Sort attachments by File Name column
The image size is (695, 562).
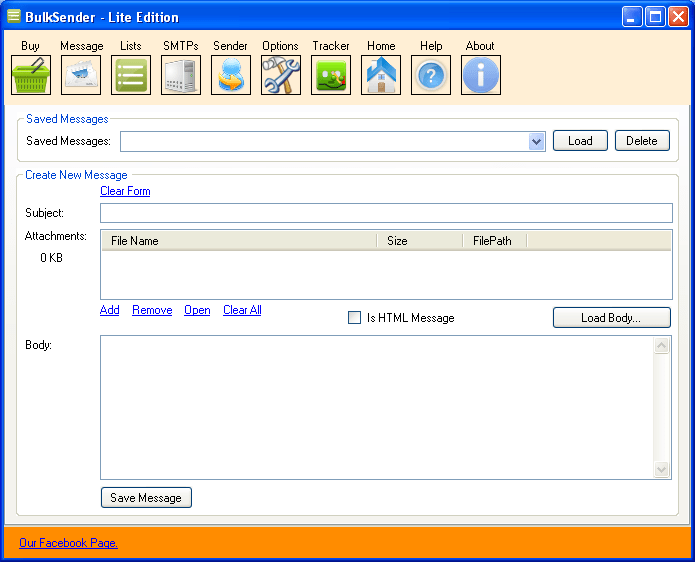click(x=239, y=241)
